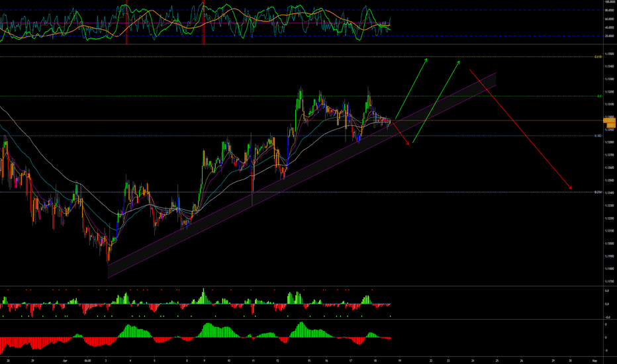The image size is (617, 364).
Task: Click the 1.12100 price axis label
Action: pyautogui.click(x=610, y=231)
